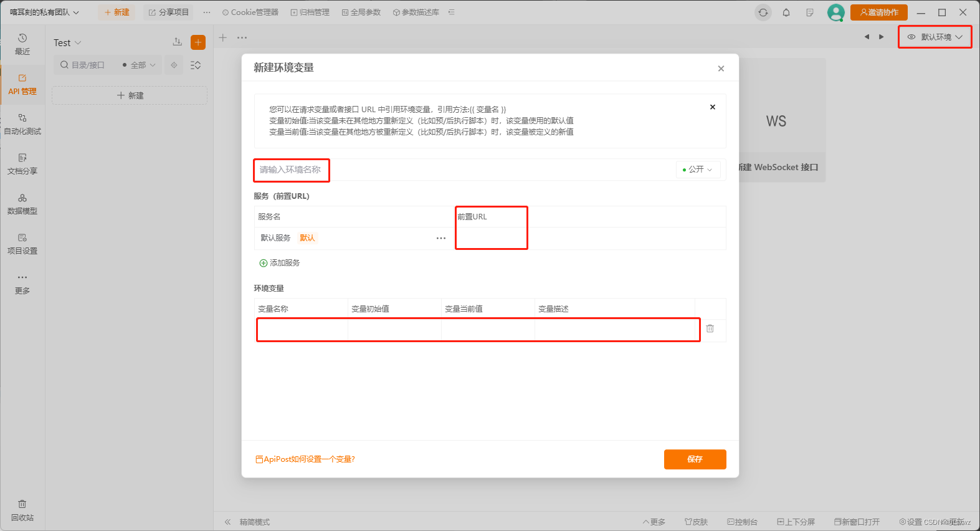Add a new tab with plus icon
Screen dimensions: 980x531
222,37
